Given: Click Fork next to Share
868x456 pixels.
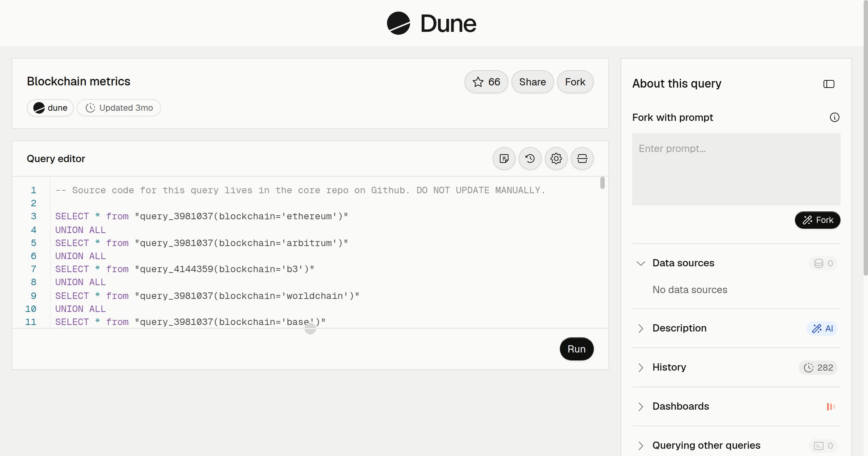Looking at the screenshot, I should (575, 82).
